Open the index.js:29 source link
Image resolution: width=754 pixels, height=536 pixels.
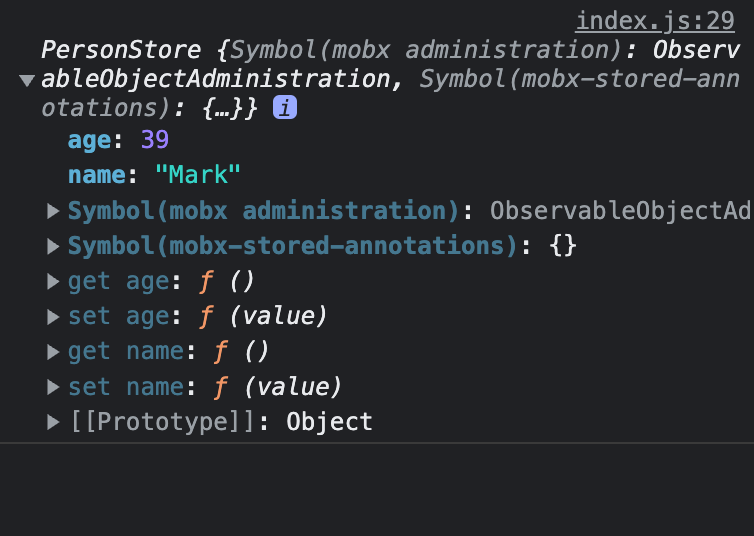[x=655, y=21]
